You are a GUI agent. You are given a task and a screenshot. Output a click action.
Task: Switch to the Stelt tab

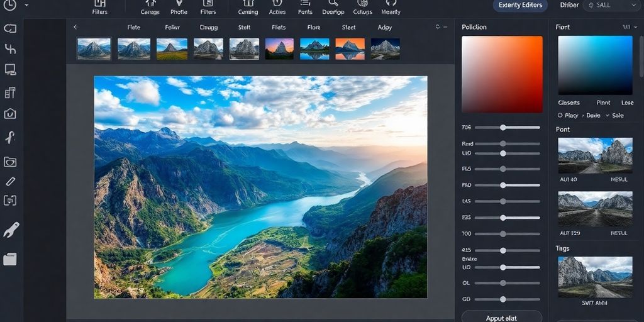245,28
